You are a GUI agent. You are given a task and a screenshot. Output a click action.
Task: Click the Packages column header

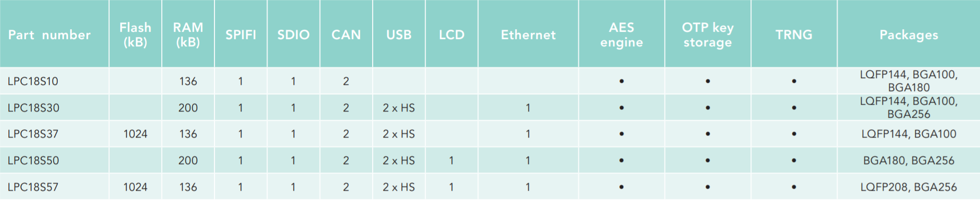point(909,35)
